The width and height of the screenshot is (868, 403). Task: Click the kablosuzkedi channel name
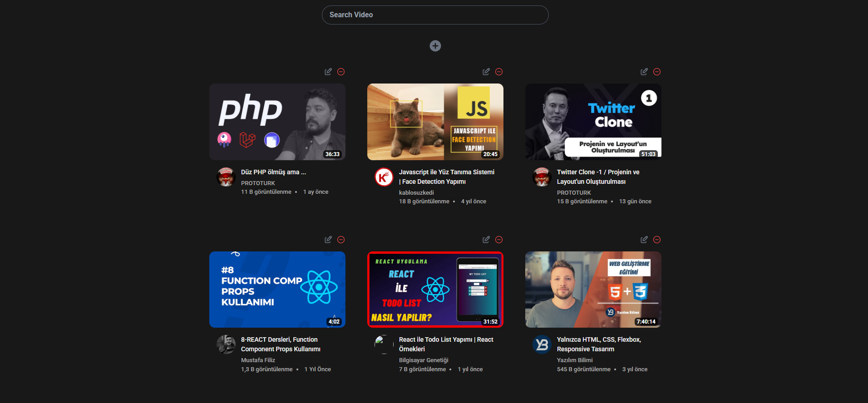tap(416, 193)
